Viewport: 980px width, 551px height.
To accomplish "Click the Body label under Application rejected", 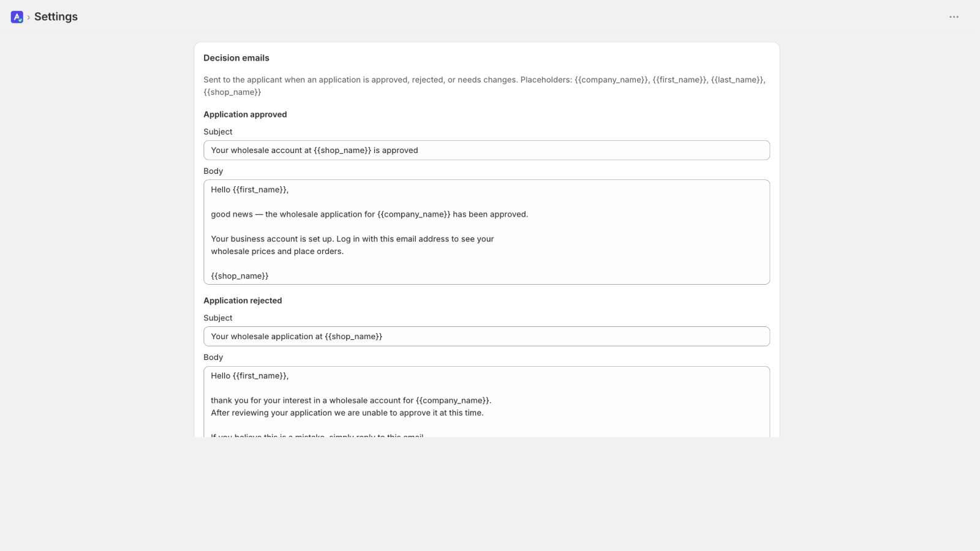I will point(213,357).
